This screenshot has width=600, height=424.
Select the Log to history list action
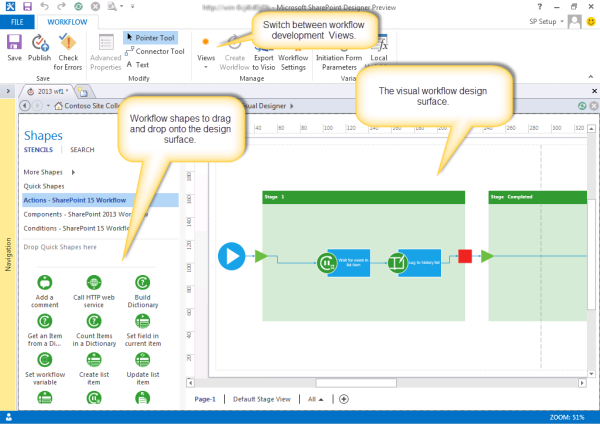point(414,263)
